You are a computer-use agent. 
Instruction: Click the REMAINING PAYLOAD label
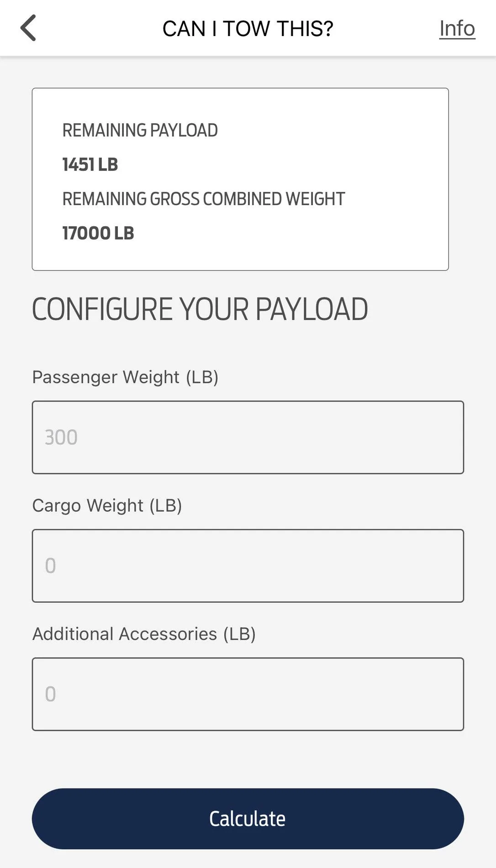139,130
